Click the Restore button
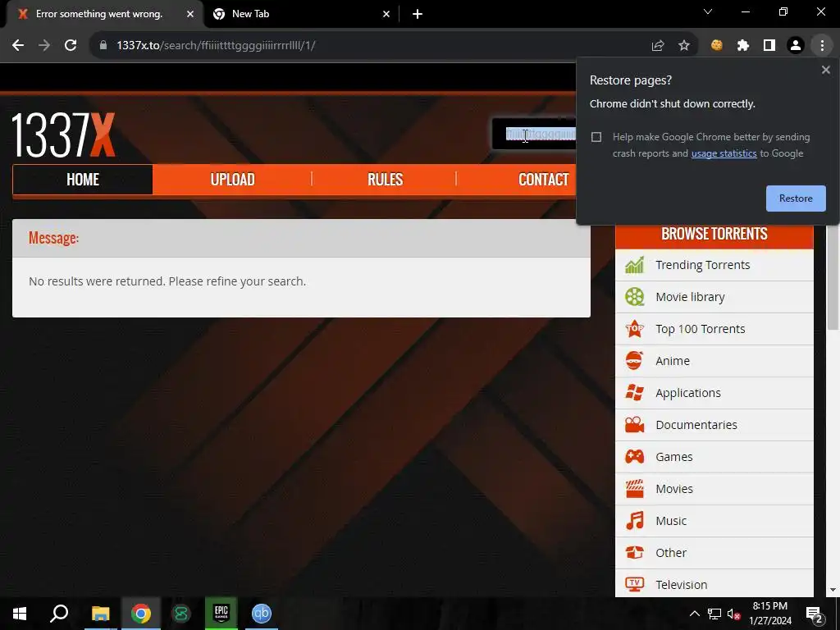 point(796,199)
